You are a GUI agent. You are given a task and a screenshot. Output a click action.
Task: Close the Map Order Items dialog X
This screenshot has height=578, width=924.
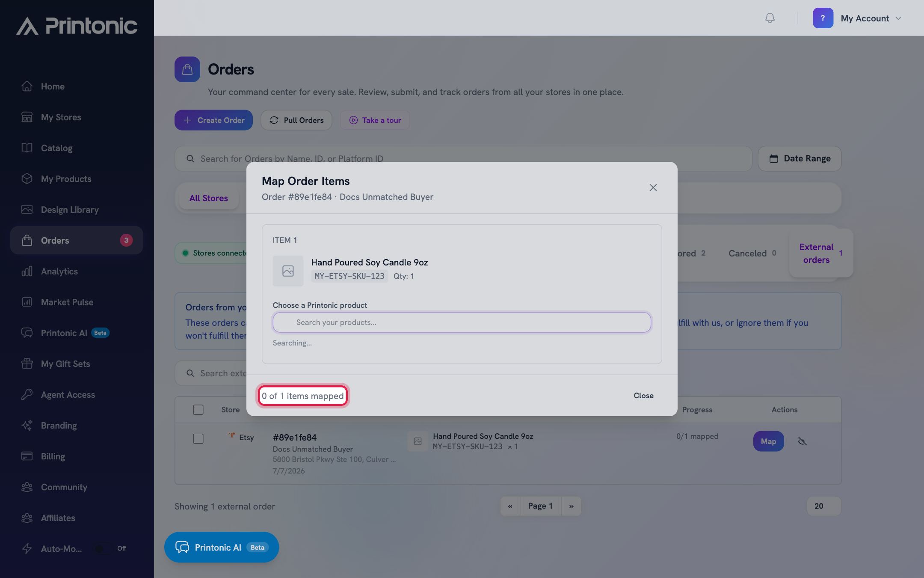pos(653,188)
